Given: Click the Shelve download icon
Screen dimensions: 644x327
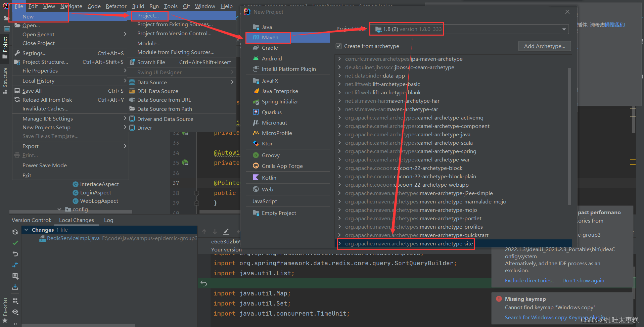Looking at the screenshot, I should point(15,287).
